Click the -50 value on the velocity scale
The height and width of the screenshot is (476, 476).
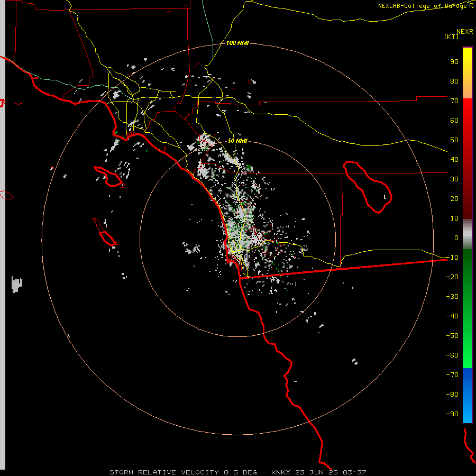[452, 336]
